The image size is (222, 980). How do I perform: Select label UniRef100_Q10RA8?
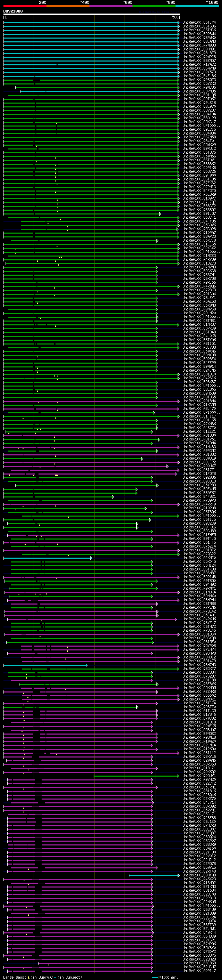[x=199, y=508]
